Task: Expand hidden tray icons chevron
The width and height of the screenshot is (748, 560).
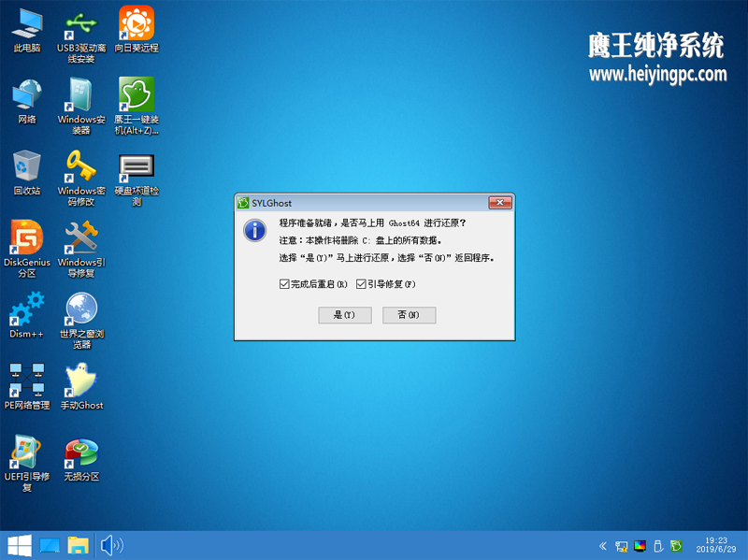Action: (x=603, y=546)
